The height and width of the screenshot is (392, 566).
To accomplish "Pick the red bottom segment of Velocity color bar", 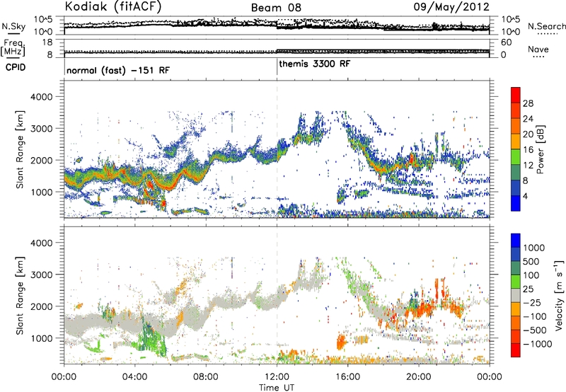I will point(516,350).
